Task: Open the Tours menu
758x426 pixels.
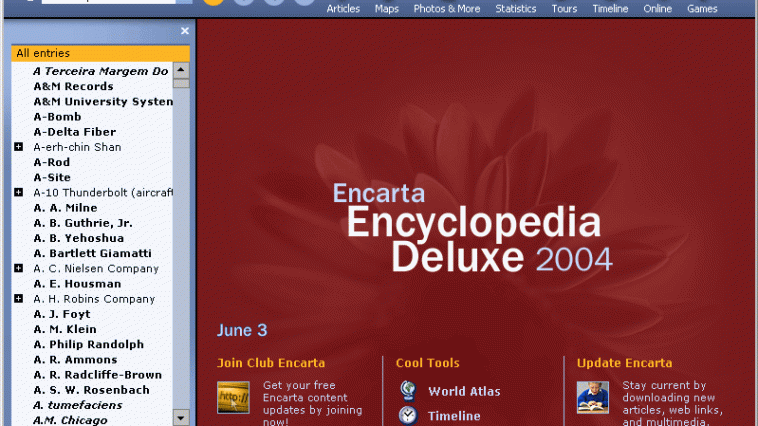Action: [564, 9]
